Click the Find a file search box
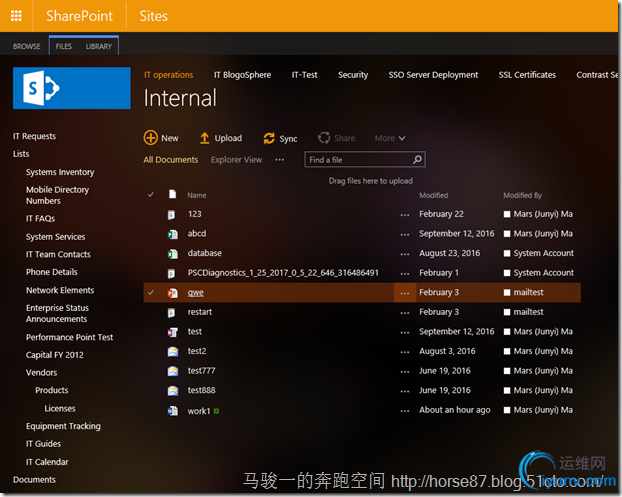Screen dimensions: 622x497 click(x=365, y=159)
